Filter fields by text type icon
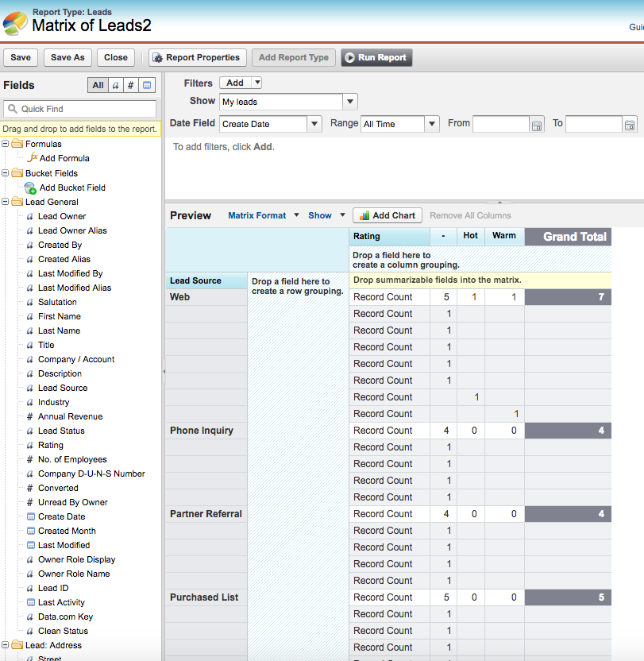This screenshot has width=644, height=661. 116,85
